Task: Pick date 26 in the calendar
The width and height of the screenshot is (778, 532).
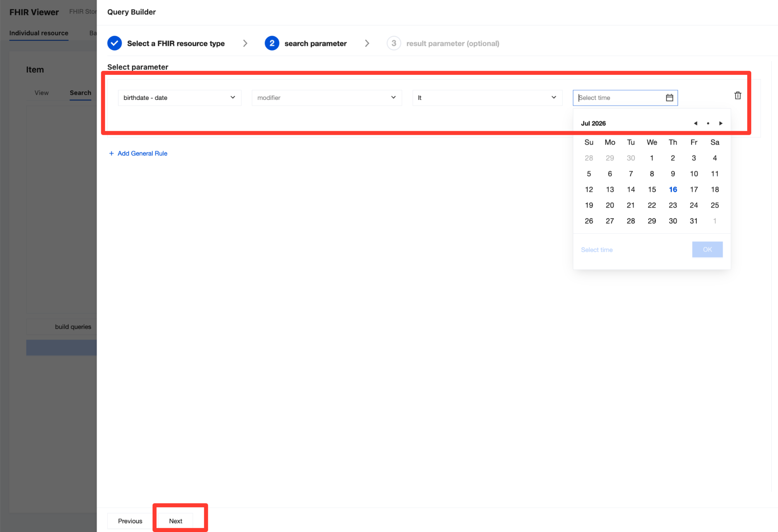Action: coord(589,221)
